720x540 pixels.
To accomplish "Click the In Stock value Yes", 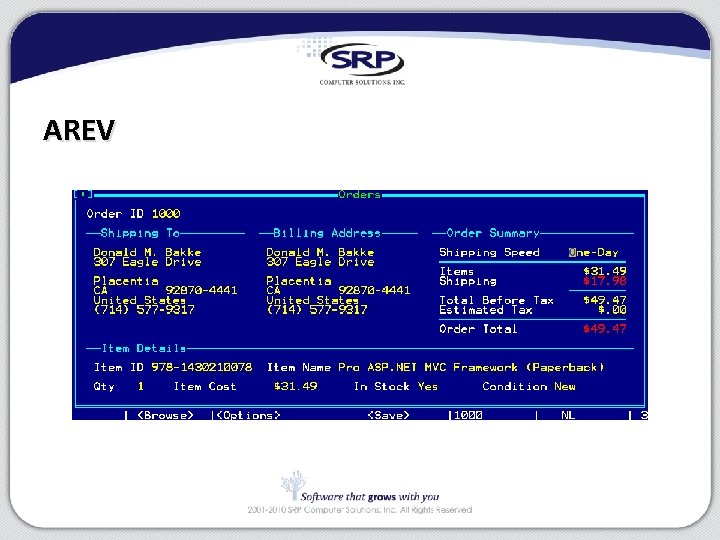I will (x=428, y=386).
